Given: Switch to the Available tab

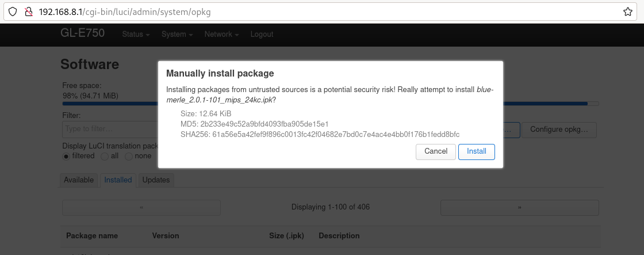Looking at the screenshot, I should pos(78,180).
